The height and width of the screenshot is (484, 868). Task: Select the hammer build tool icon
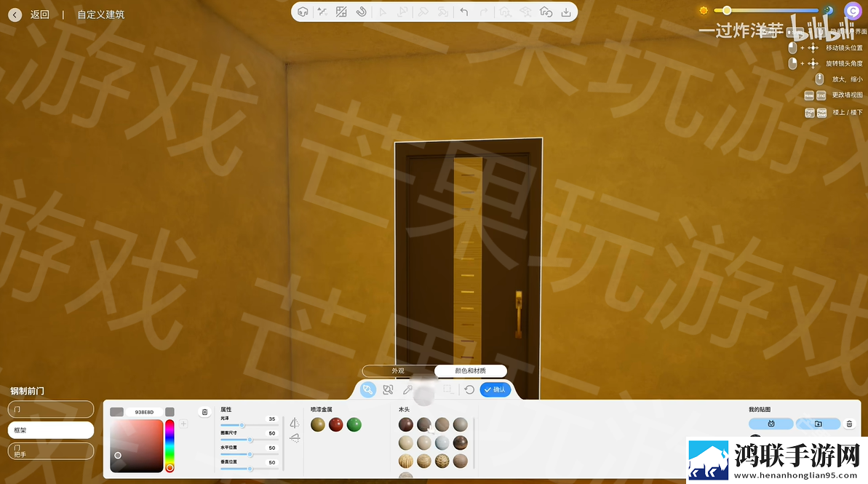point(423,12)
